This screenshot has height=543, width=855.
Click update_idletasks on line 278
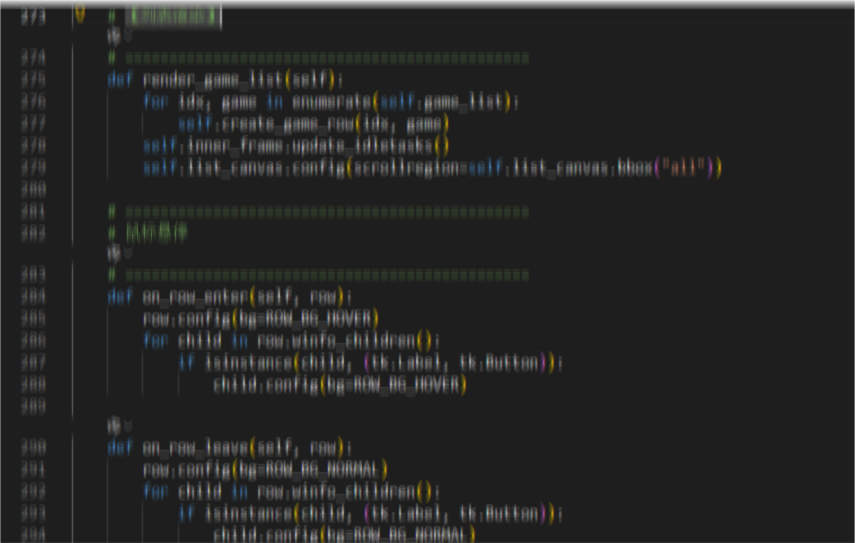coord(379,145)
